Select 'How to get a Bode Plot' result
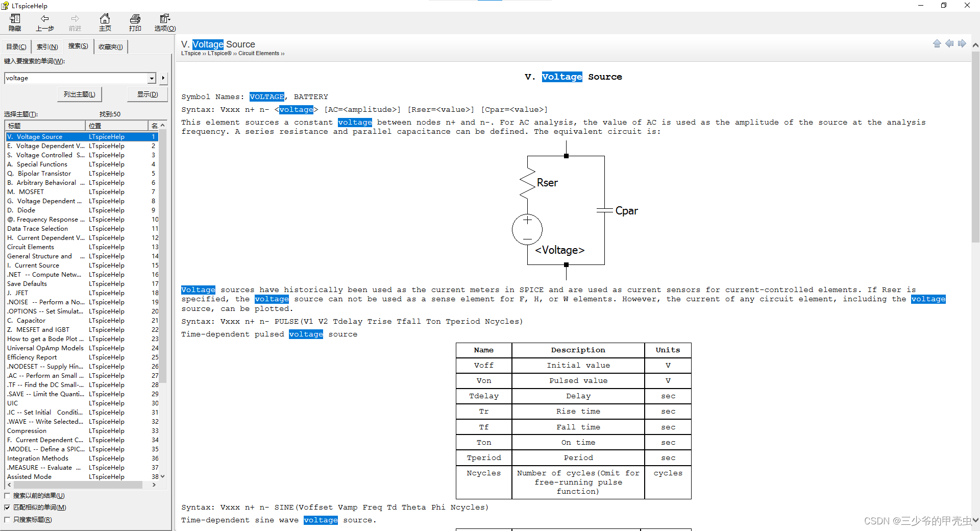 click(82, 339)
